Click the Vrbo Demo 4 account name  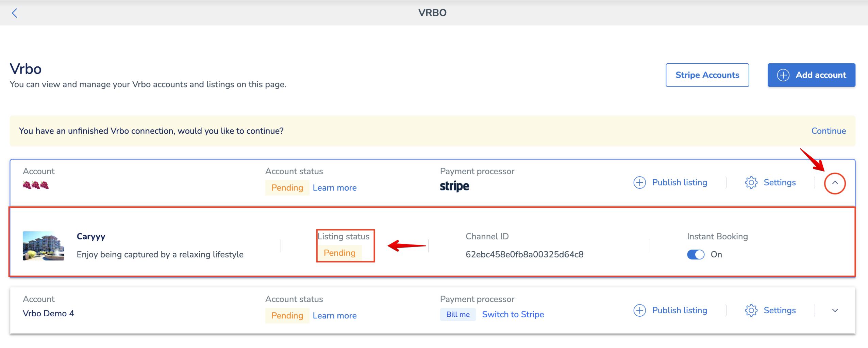pos(48,313)
